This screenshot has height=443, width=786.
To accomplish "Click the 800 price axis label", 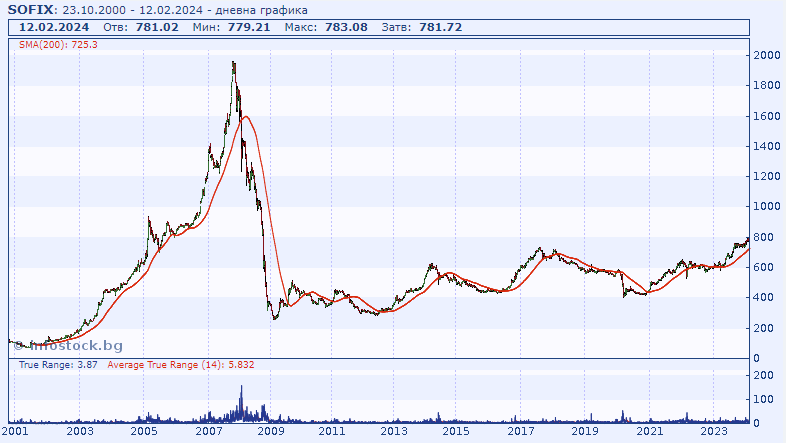I will pyautogui.click(x=764, y=237).
